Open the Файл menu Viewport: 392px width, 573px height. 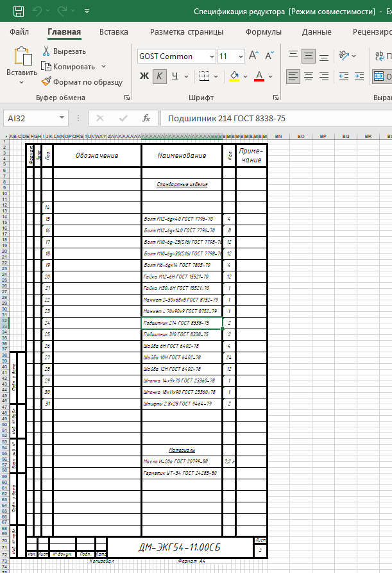pos(19,32)
